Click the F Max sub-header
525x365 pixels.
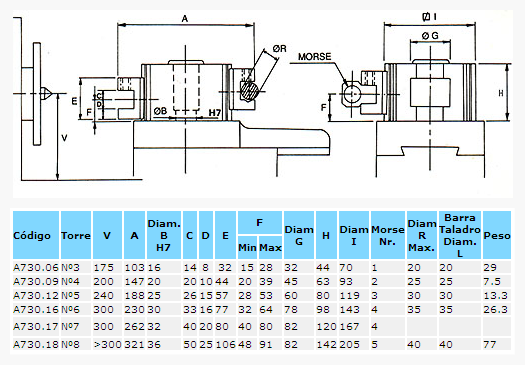click(270, 247)
